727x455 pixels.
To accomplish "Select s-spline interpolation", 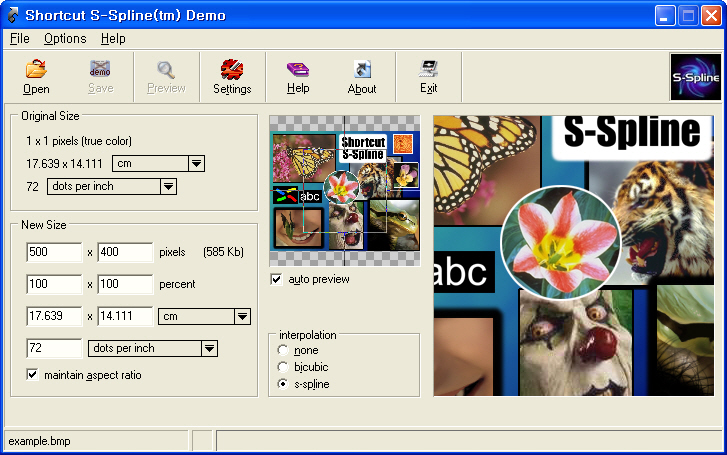I will pyautogui.click(x=282, y=384).
